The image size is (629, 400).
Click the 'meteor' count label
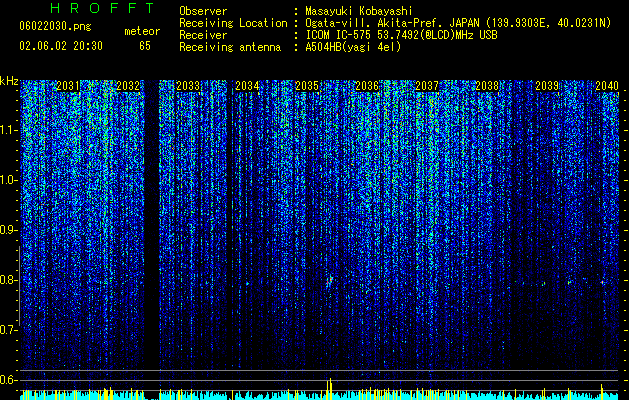[x=142, y=31]
